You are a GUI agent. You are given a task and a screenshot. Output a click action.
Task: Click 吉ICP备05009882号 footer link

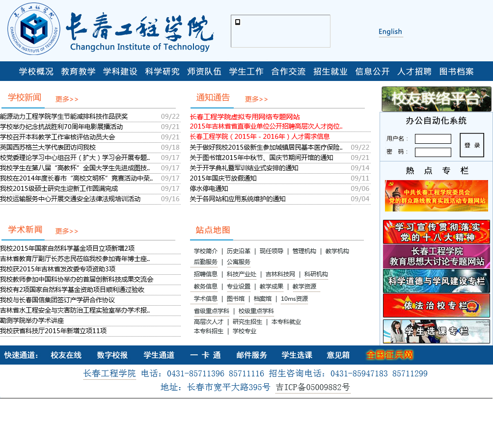313,387
